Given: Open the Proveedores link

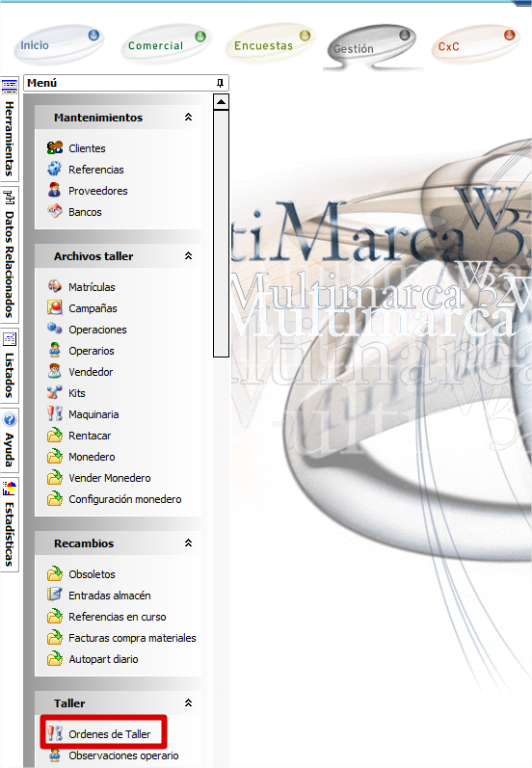Looking at the screenshot, I should coord(98,191).
